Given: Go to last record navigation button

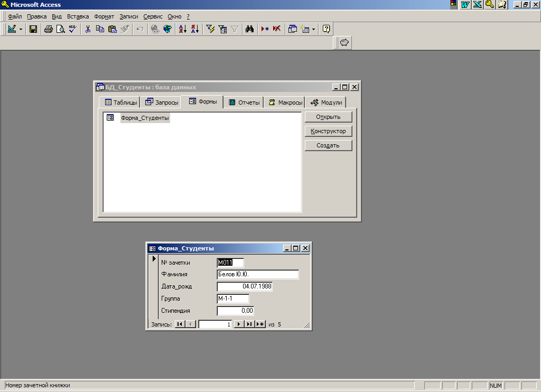Looking at the screenshot, I should coord(249,324).
